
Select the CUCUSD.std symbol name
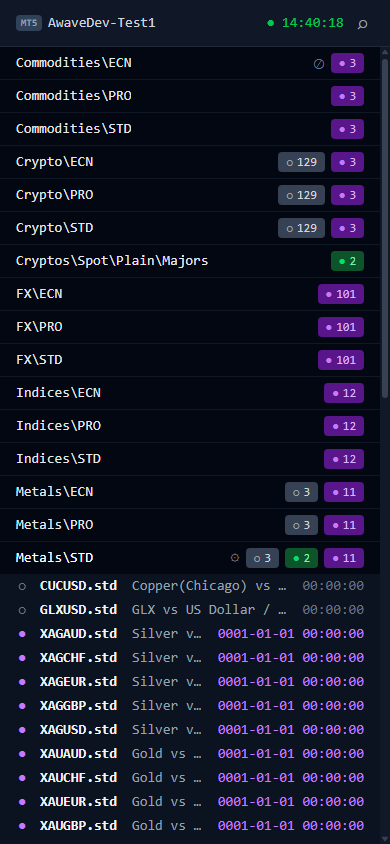tap(78, 586)
